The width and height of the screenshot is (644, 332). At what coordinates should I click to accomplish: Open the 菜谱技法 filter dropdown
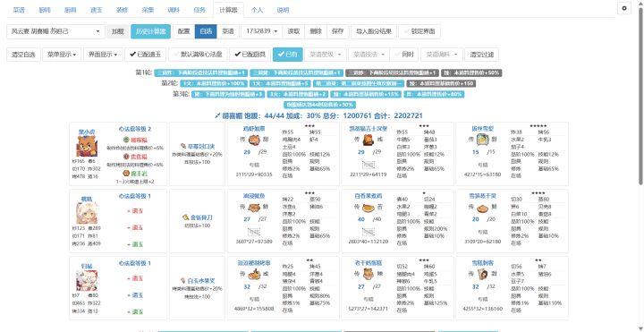click(369, 55)
